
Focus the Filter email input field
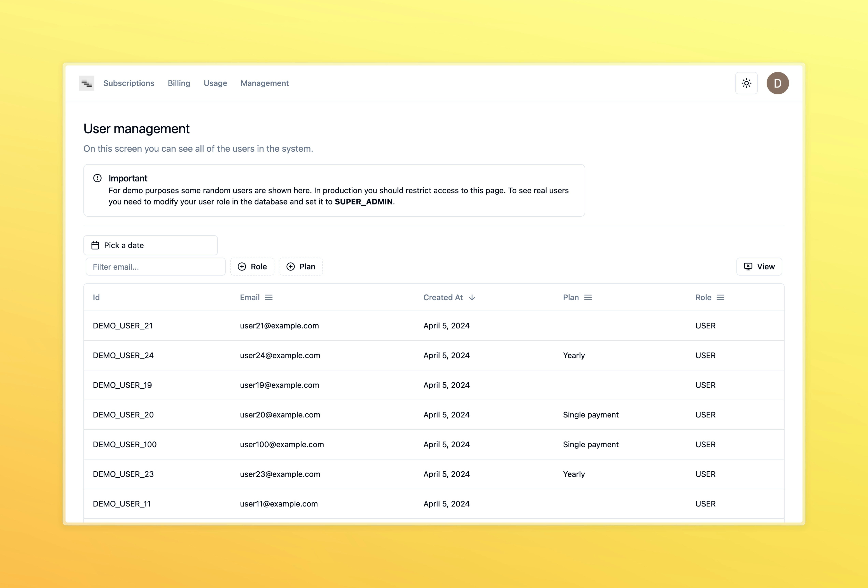coord(155,267)
